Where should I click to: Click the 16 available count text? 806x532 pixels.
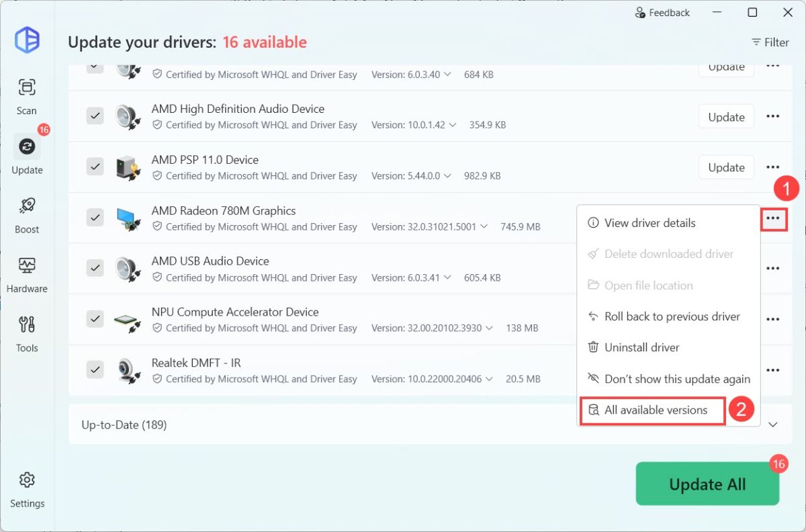pos(265,42)
